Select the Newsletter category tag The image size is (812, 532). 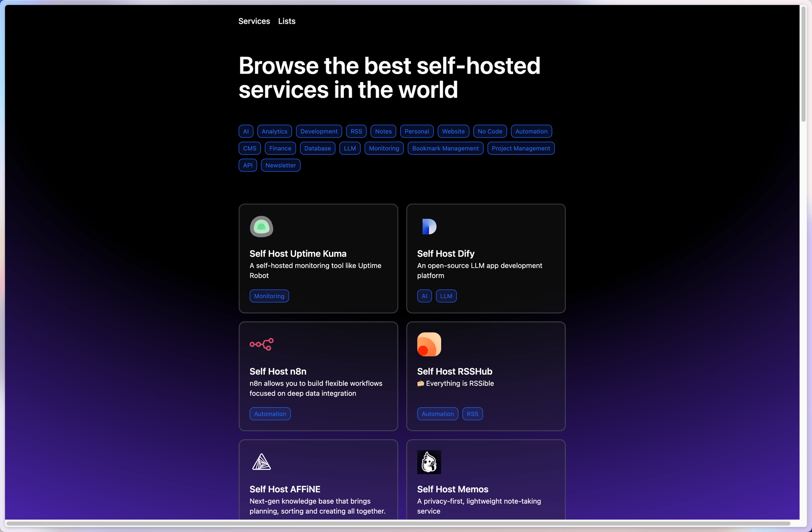(280, 165)
